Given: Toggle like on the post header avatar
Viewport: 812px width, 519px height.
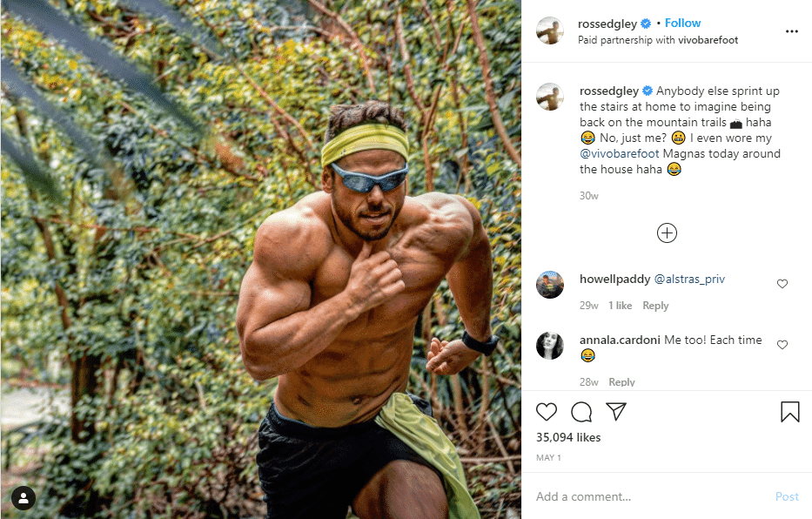Looking at the screenshot, I should click(x=550, y=31).
